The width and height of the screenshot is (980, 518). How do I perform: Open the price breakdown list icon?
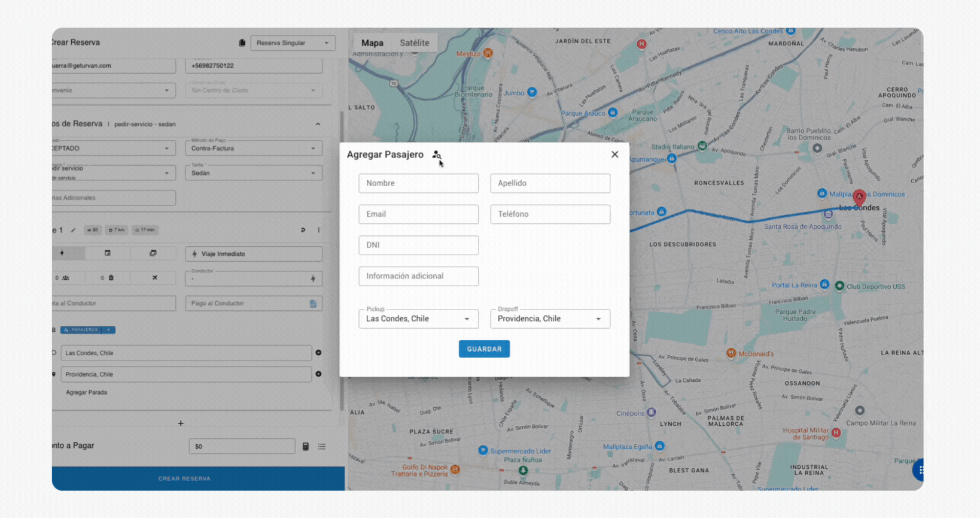point(322,447)
